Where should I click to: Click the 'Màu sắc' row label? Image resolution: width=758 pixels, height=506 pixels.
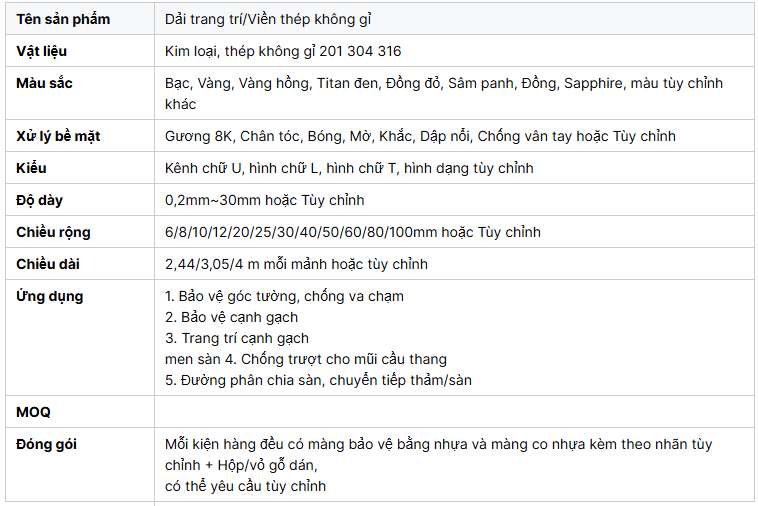[44, 83]
